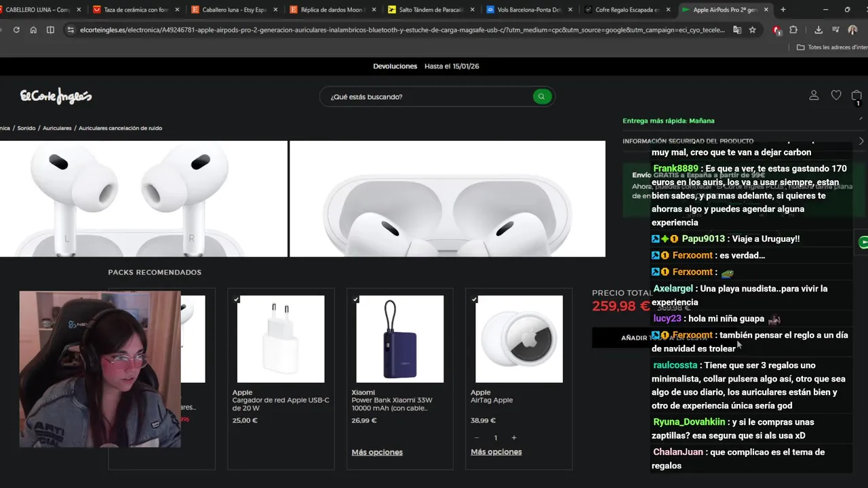Open the browser extensions menu
This screenshot has height=488, width=868.
[x=793, y=30]
